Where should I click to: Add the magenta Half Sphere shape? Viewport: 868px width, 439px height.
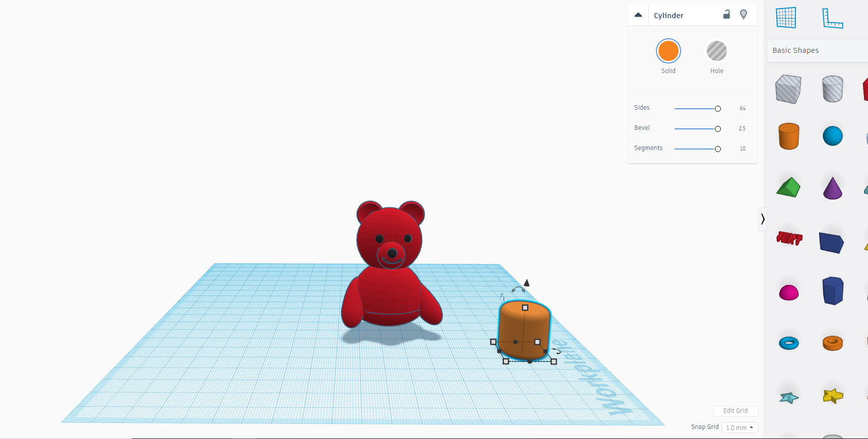coord(789,292)
